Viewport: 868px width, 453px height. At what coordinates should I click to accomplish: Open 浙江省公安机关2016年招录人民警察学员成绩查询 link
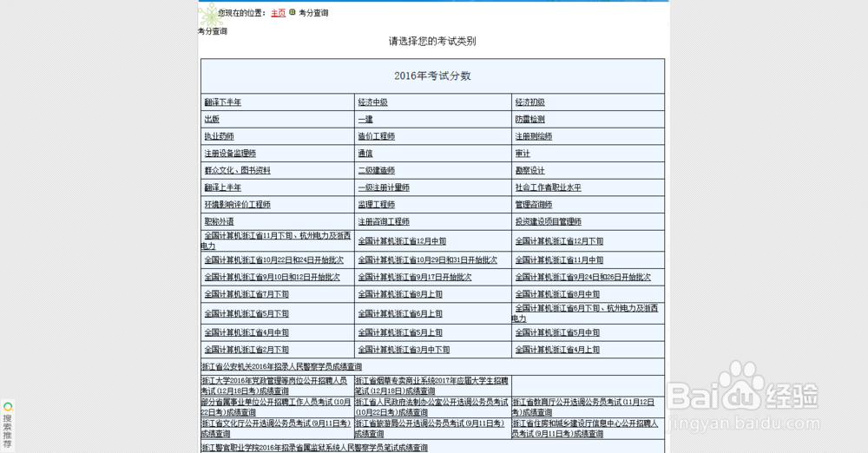tap(281, 367)
